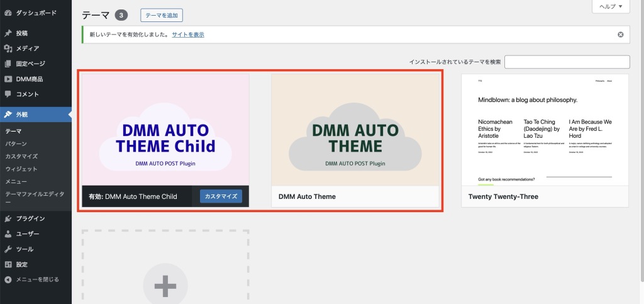This screenshot has height=304, width=644.
Task: Click the 有効: DMM Auto Theme Child label
Action: coord(133,196)
